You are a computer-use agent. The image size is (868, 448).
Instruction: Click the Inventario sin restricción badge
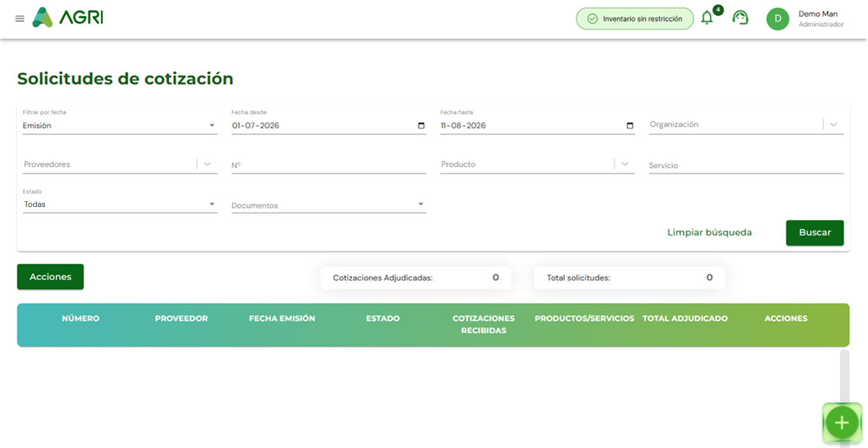pyautogui.click(x=635, y=19)
